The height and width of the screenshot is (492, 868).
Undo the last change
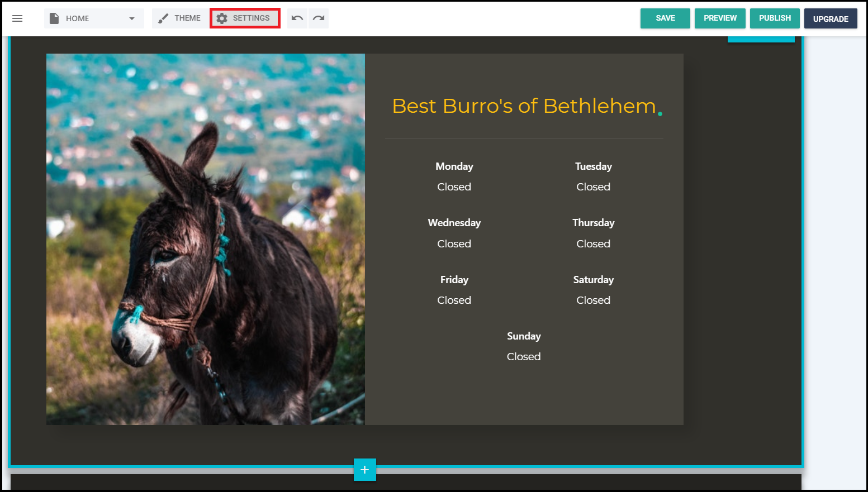[x=297, y=18]
